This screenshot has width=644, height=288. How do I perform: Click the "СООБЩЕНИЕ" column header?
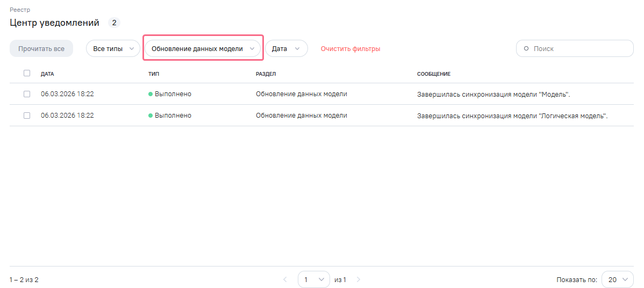(x=434, y=74)
